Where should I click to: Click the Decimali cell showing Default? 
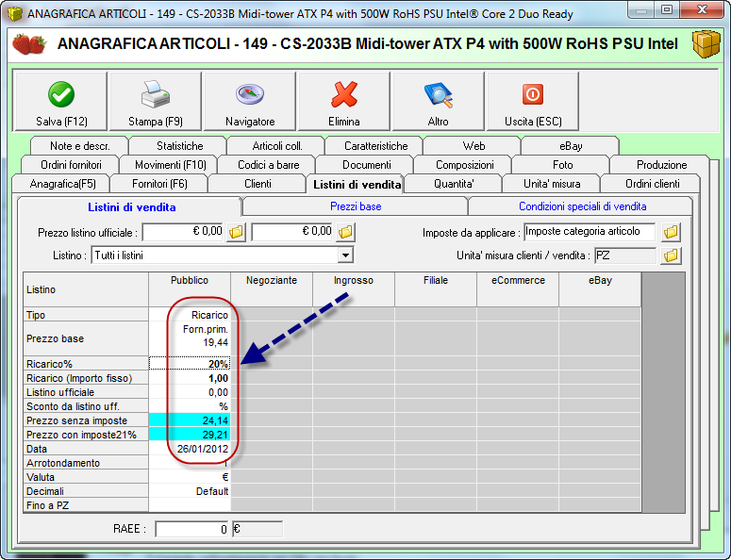pyautogui.click(x=190, y=491)
